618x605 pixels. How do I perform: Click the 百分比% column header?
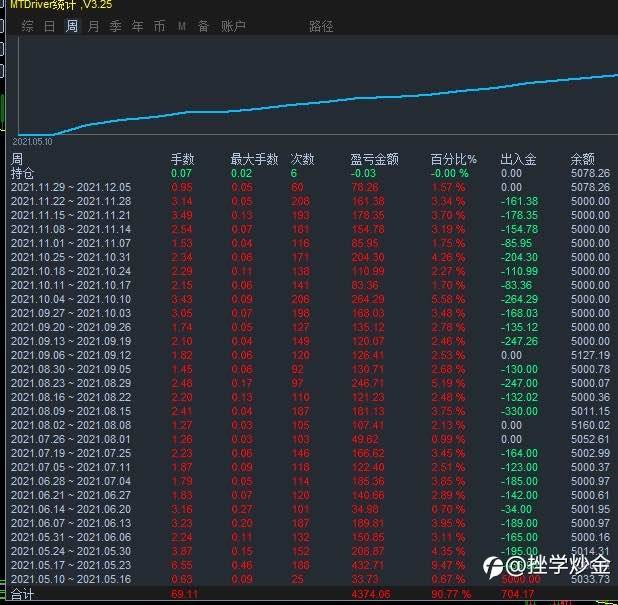coord(454,159)
